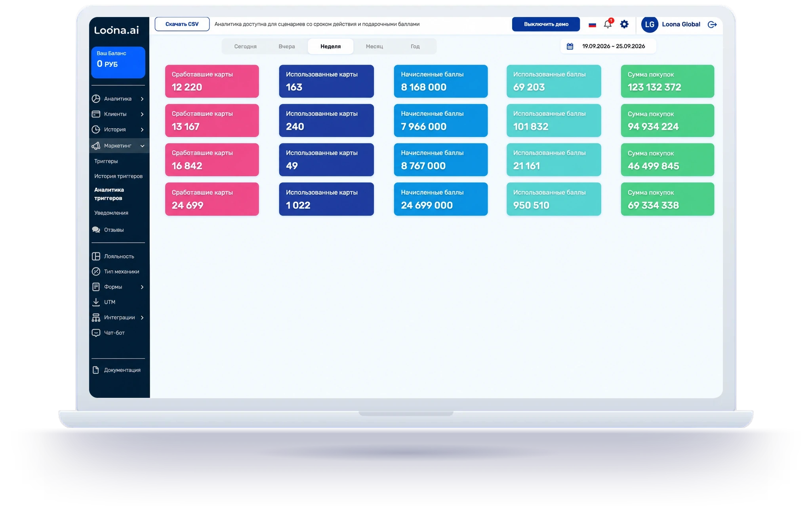Viewport: 812px width, 510px height.
Task: Expand the Аналитика menu chevron
Action: point(142,99)
